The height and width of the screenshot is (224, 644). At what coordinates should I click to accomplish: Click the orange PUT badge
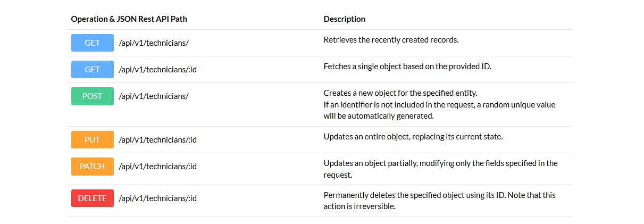tap(93, 139)
